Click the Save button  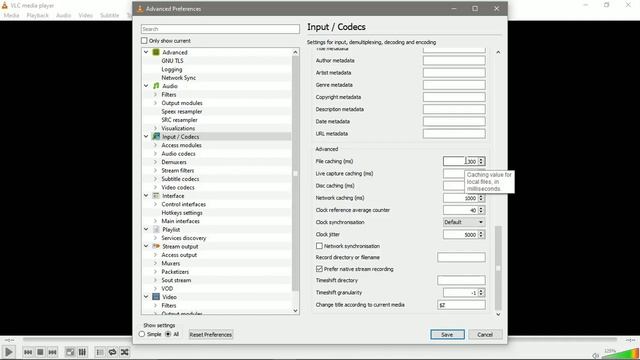[447, 334]
